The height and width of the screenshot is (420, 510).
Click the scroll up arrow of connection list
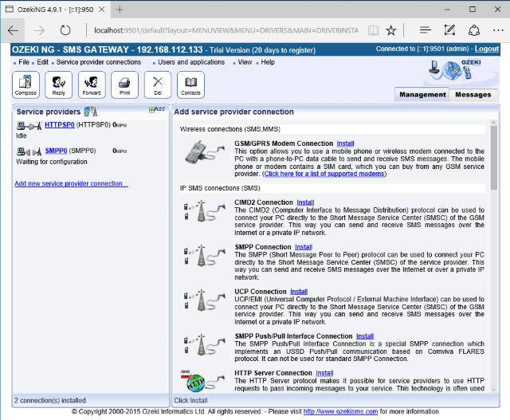494,123
